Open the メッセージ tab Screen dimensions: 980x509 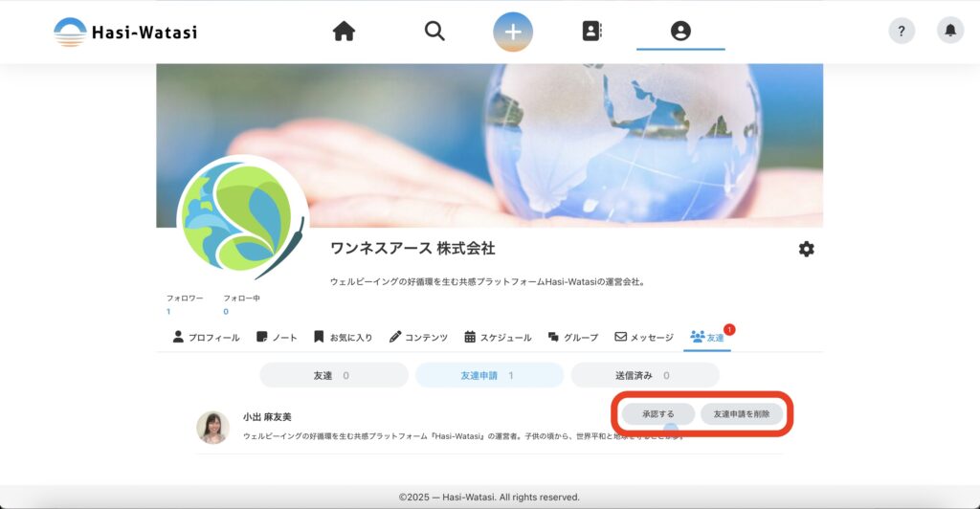tap(643, 337)
